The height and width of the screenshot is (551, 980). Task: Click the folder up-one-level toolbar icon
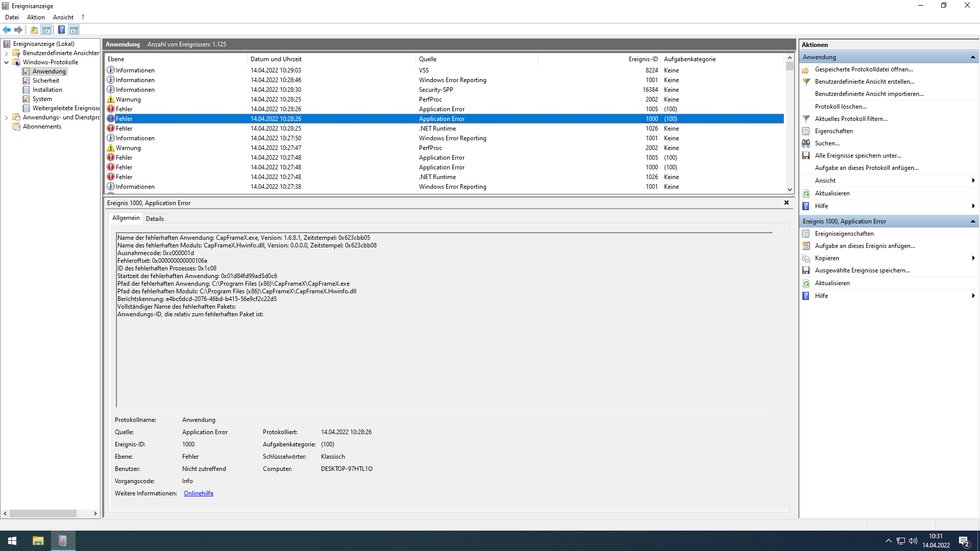(34, 30)
